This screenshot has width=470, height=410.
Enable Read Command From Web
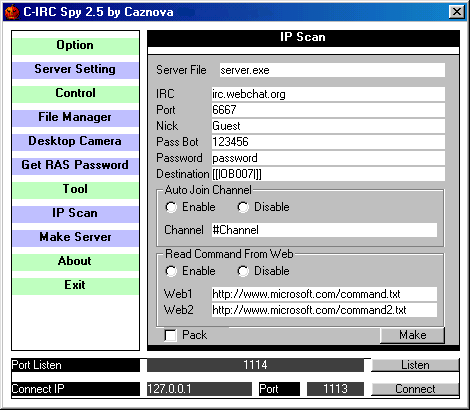[171, 271]
